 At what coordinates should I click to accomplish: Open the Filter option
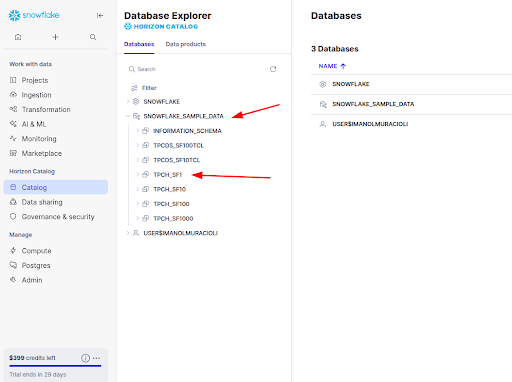[144, 88]
